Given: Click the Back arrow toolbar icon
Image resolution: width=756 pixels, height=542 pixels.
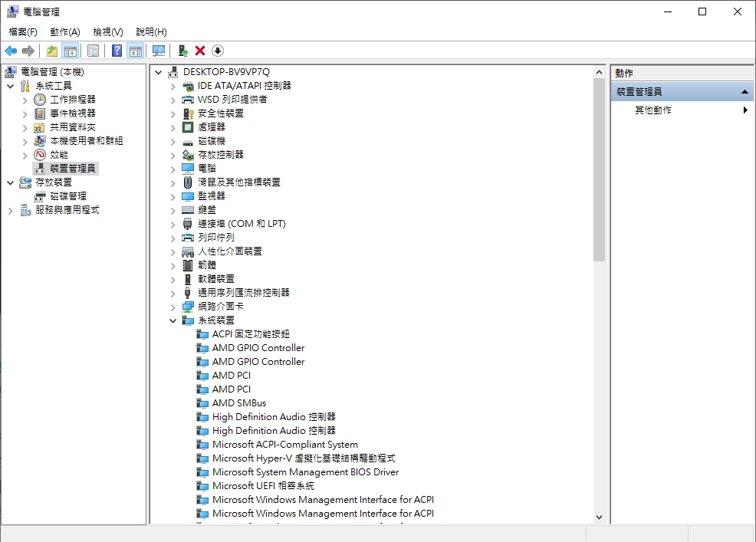Looking at the screenshot, I should 11,51.
